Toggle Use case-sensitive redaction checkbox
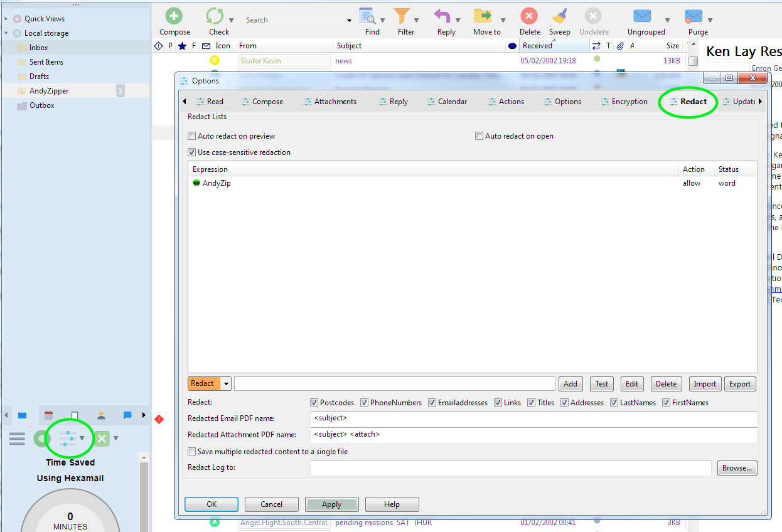The height and width of the screenshot is (532, 782). (192, 152)
